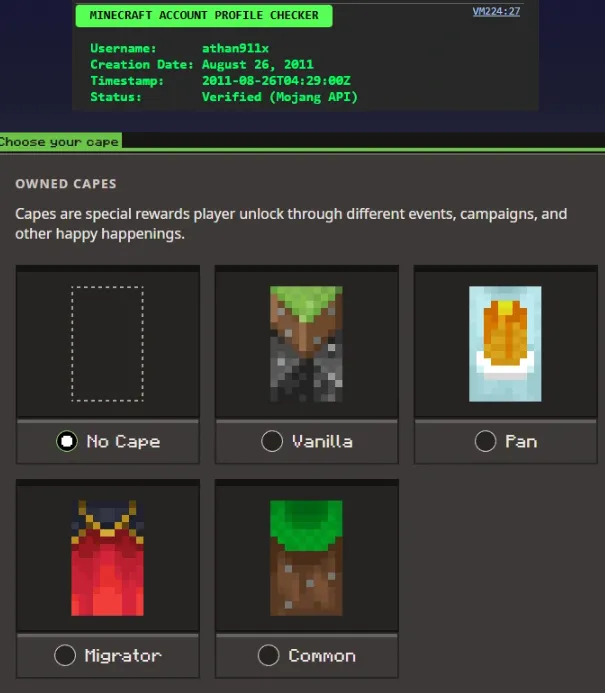
Task: Click the Pan cape pancake image
Action: click(505, 344)
